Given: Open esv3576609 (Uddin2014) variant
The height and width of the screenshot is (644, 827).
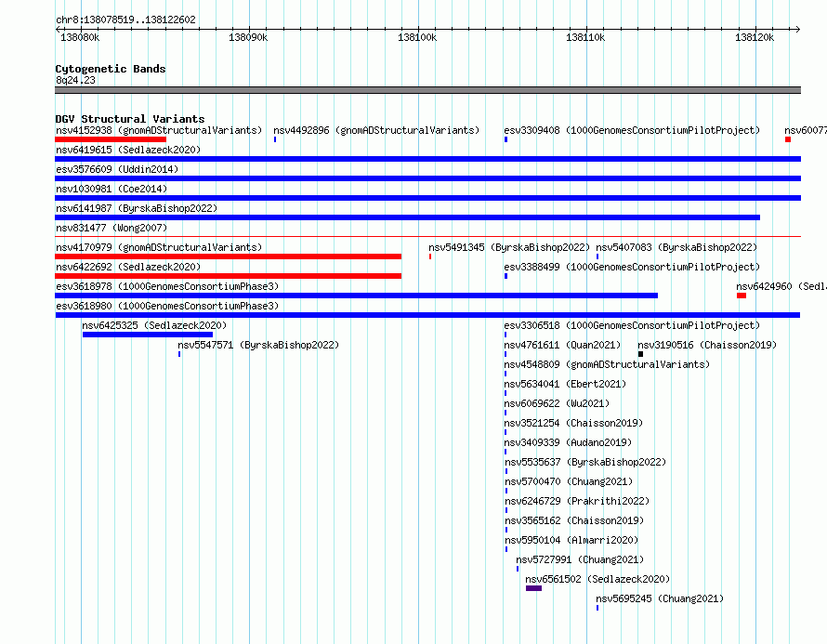Looking at the screenshot, I should (117, 169).
